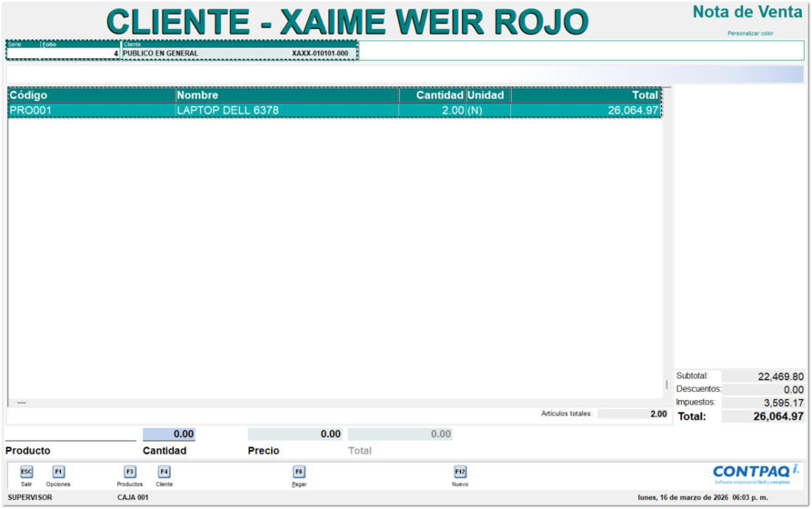Click the Artículos totales value 2.00
Viewport: 812px width, 509px height.
point(633,414)
